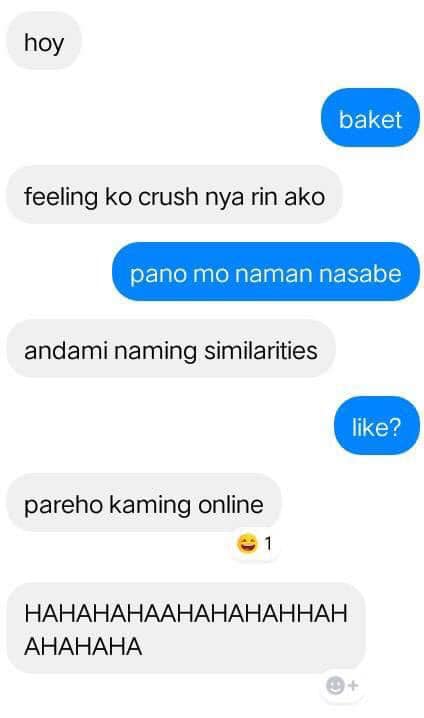Click the word 'nasabe' in blue bubble

[x=360, y=274]
